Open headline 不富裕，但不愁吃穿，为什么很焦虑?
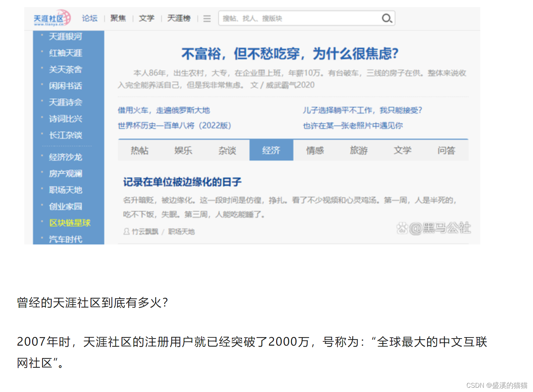Viewport: 533px width, 392px height. 290,54
